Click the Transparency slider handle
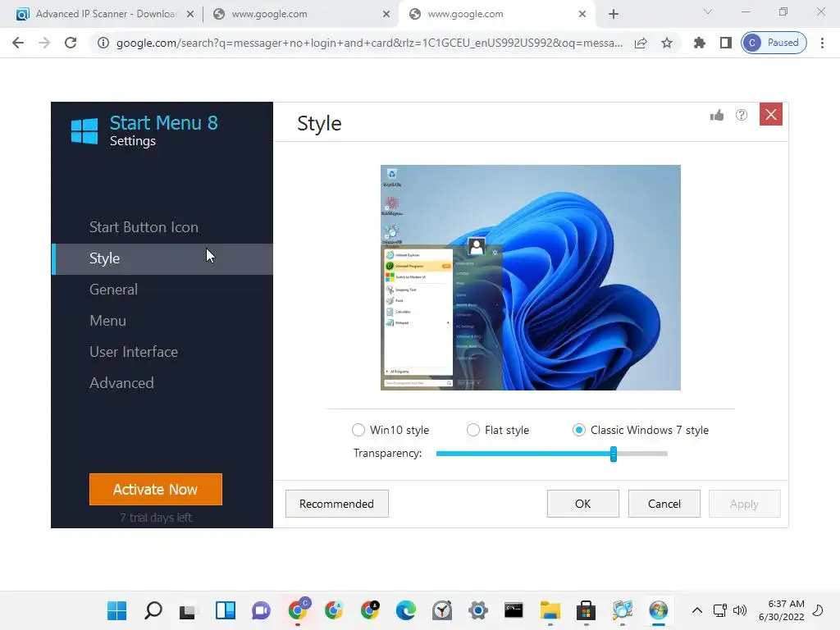840x630 pixels. pyautogui.click(x=614, y=454)
